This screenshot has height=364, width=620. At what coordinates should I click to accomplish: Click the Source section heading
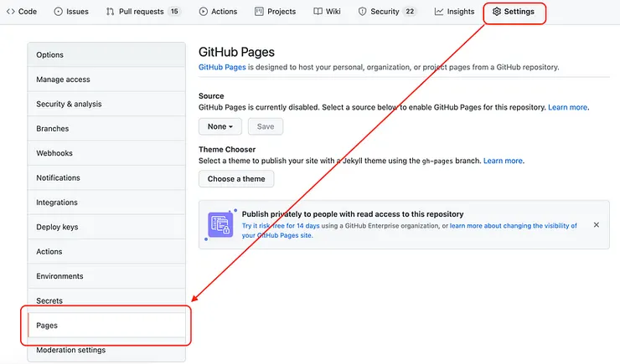coord(211,96)
